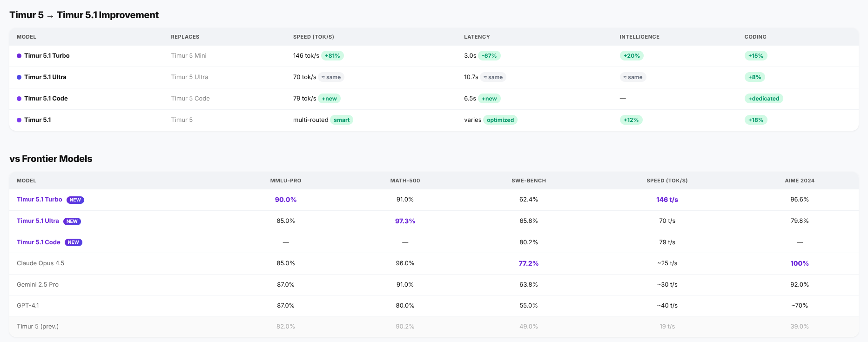The height and width of the screenshot is (342, 868).
Task: Click the CODING column header
Action: coord(755,37)
